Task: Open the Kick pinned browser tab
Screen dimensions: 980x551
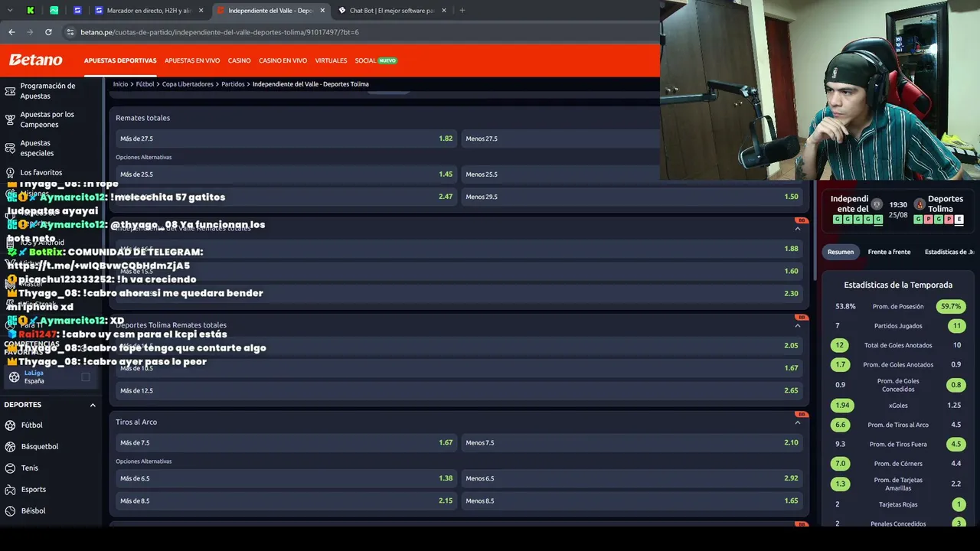Action: 31,11
